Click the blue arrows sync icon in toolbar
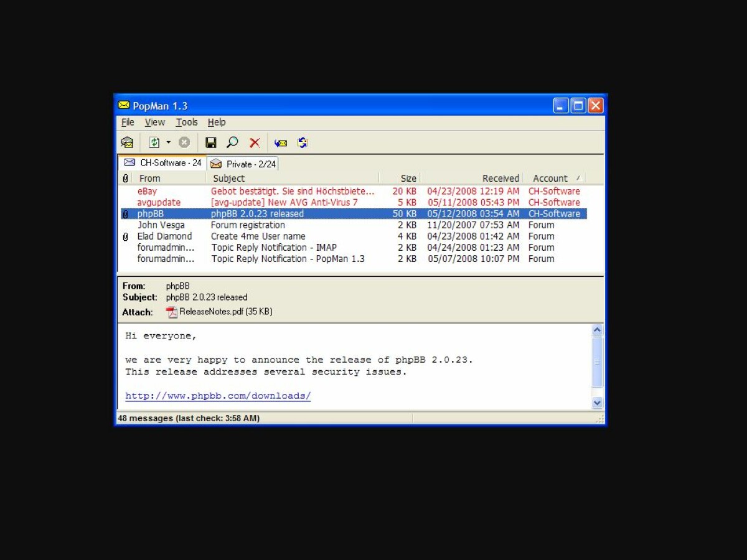Screen dimensions: 747x560 pos(303,142)
